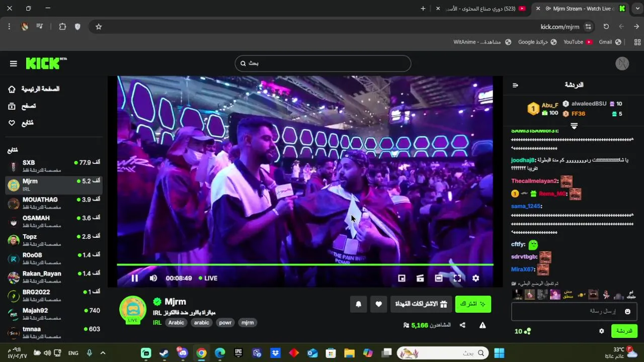
Task: Open the clip creation icon in player
Action: [x=420, y=278]
